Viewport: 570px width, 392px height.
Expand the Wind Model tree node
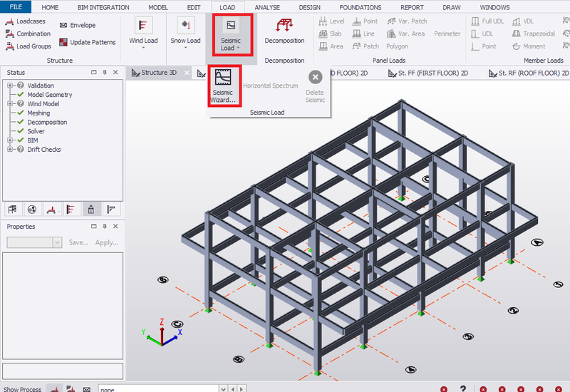(11, 104)
